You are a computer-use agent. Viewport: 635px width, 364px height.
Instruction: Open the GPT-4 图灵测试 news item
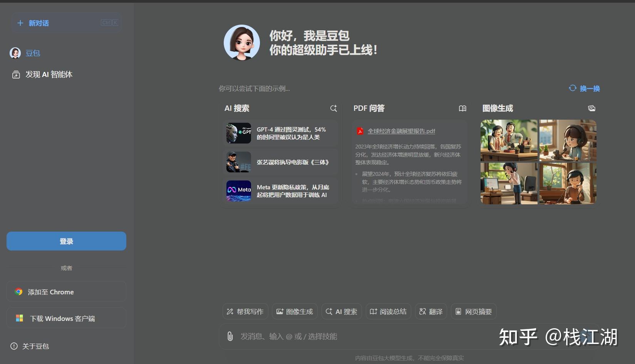click(x=280, y=133)
